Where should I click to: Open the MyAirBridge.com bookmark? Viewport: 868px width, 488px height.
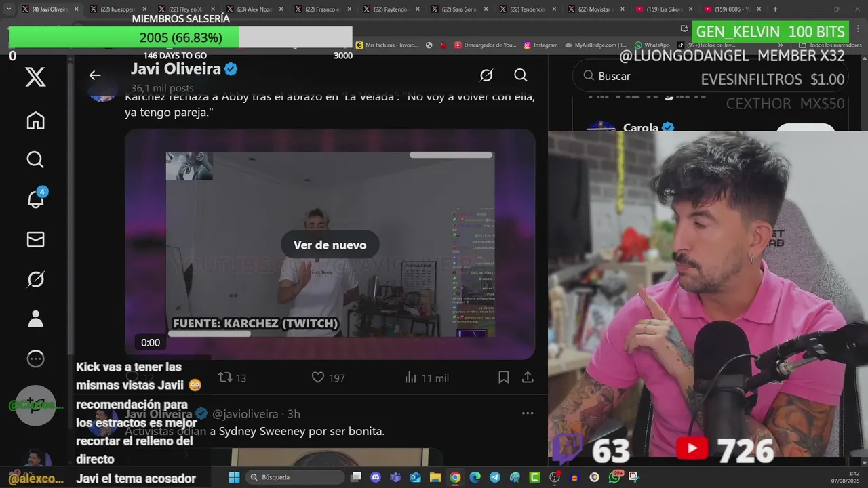595,45
